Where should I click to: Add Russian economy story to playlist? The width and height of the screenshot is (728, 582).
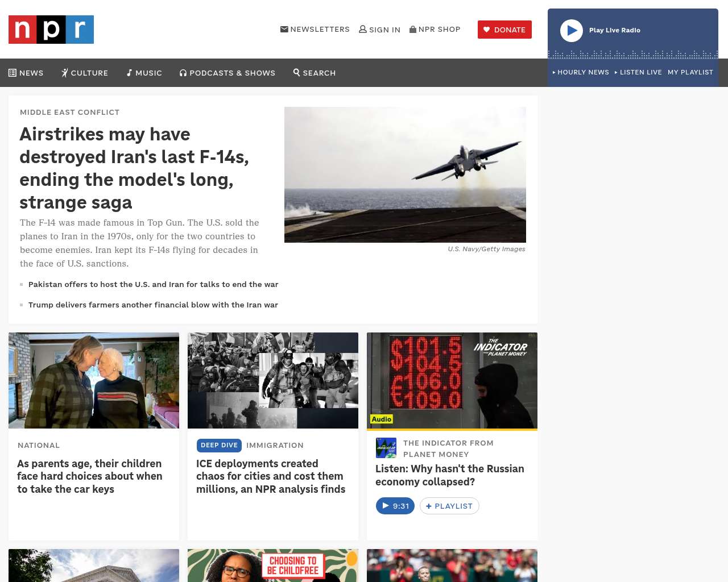[449, 506]
